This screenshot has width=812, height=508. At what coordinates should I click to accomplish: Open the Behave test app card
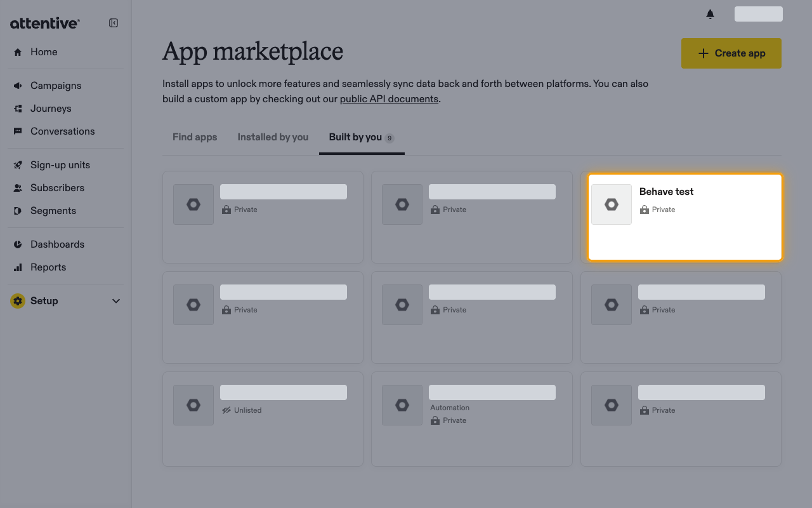[685, 217]
